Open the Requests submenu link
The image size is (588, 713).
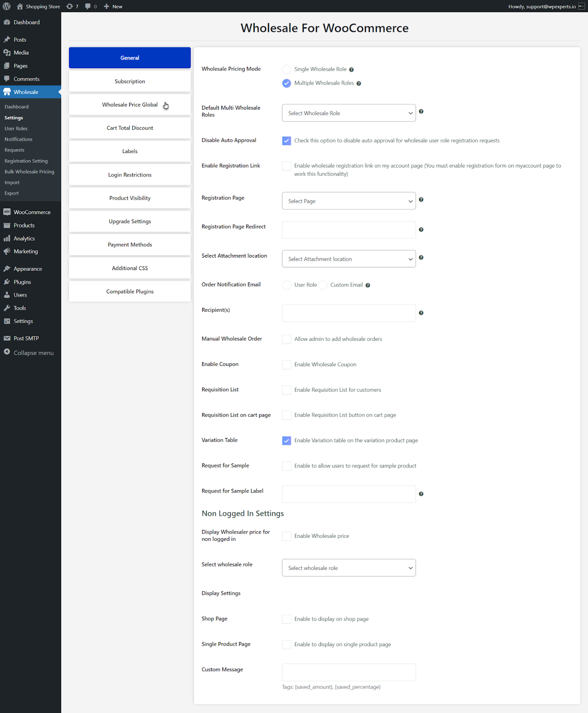point(15,150)
